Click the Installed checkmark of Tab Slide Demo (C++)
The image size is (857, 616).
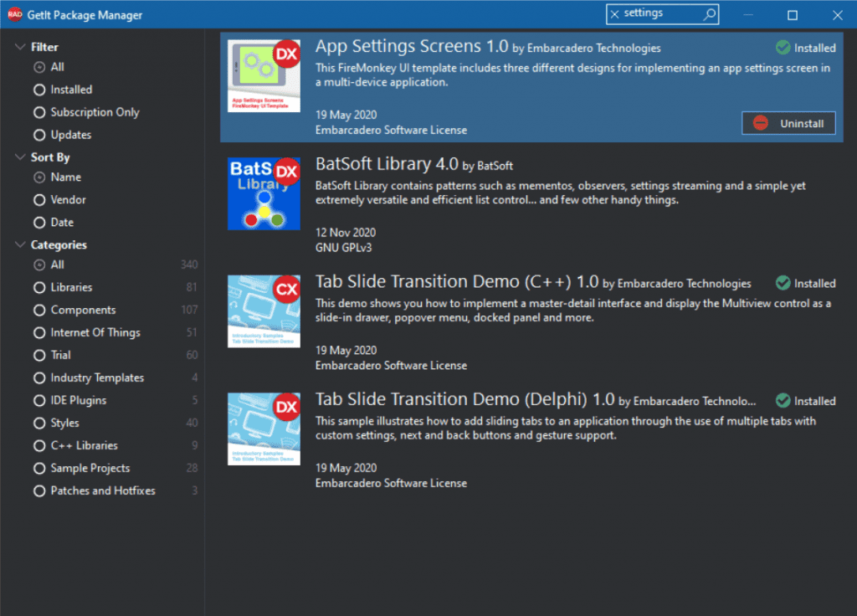(783, 283)
